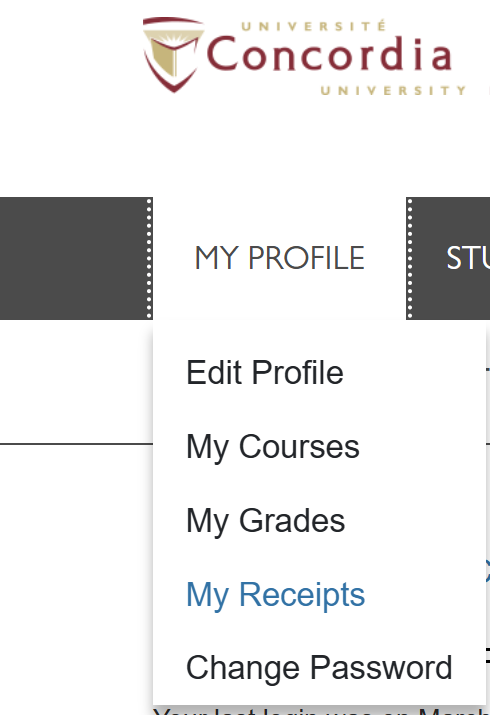
Task: Click the partially hidden last login text
Action: [321, 711]
